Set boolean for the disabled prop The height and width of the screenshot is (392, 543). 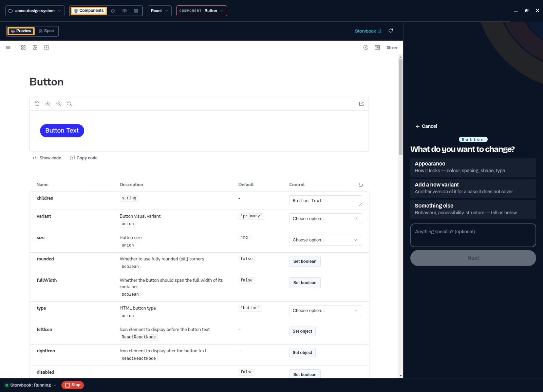tap(305, 374)
